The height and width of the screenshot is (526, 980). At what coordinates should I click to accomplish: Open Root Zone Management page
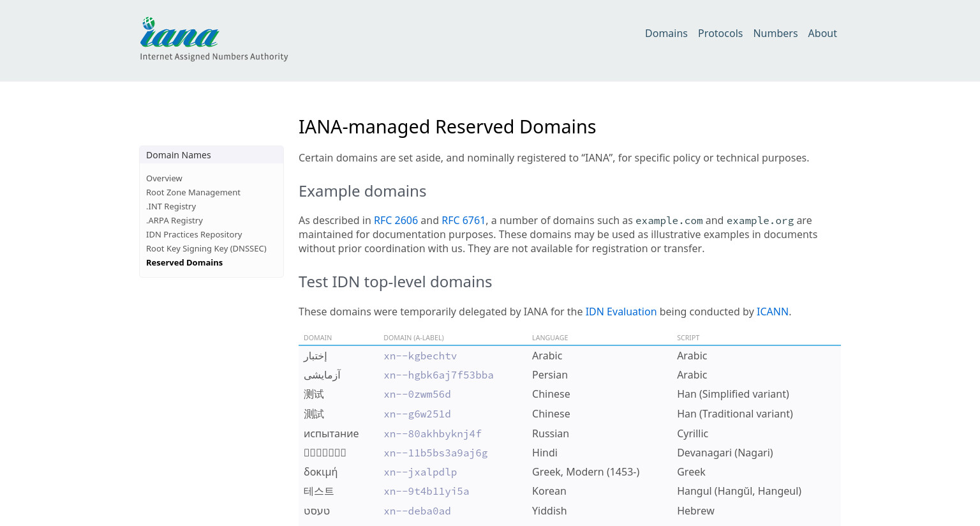193,192
